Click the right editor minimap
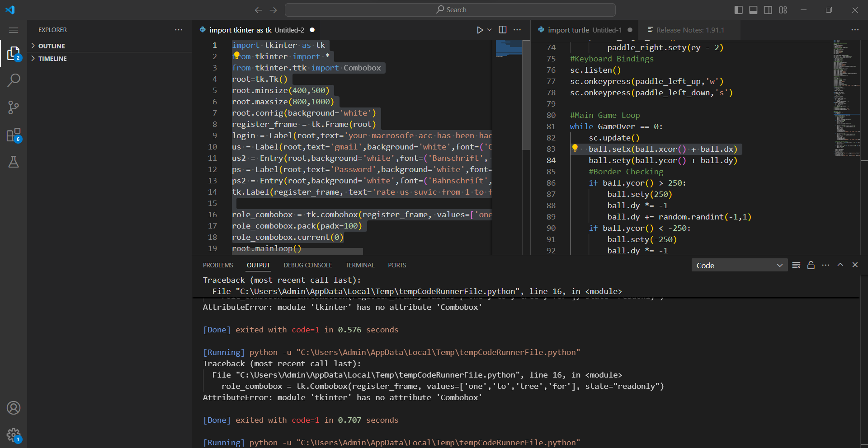868x448 pixels. (x=846, y=97)
